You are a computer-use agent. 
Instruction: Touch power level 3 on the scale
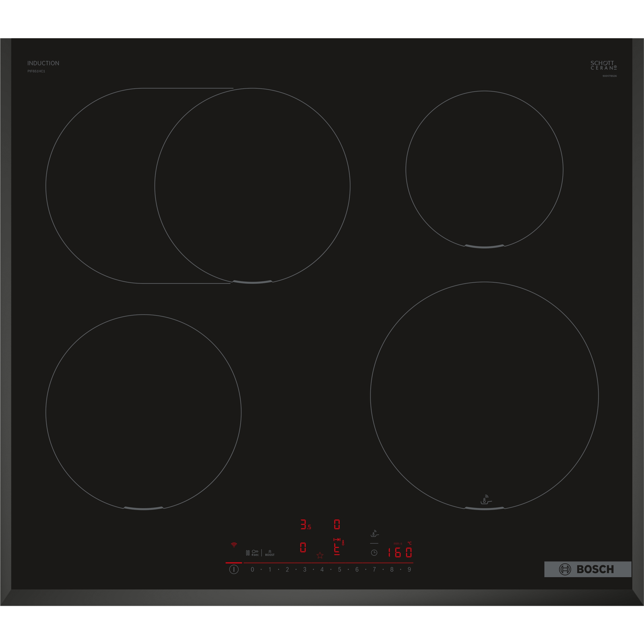coord(305,570)
